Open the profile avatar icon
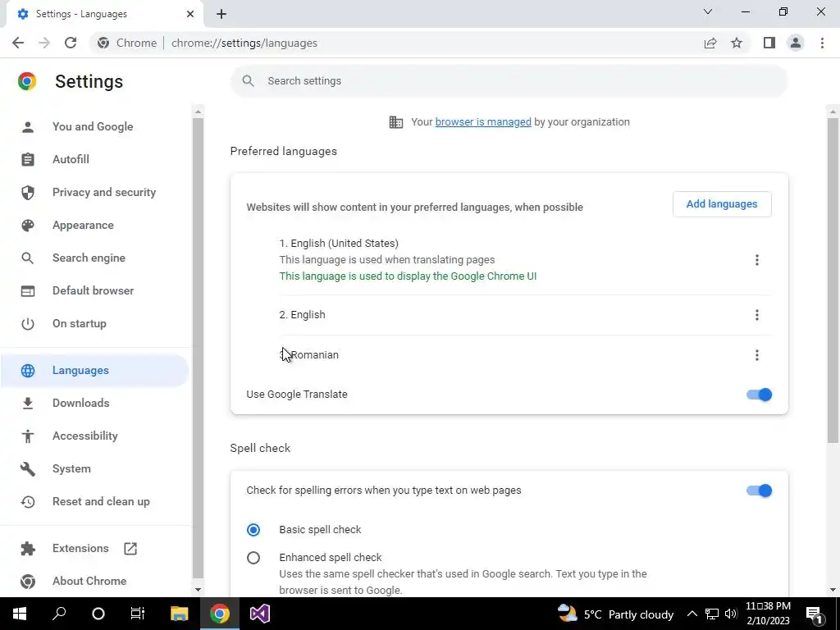Image resolution: width=840 pixels, height=630 pixels. (796, 43)
